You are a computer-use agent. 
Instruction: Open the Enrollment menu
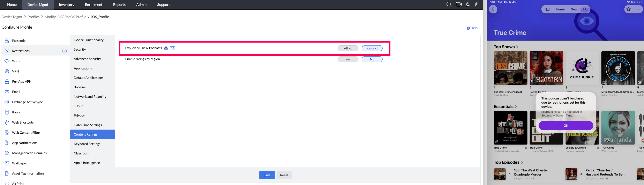[93, 5]
